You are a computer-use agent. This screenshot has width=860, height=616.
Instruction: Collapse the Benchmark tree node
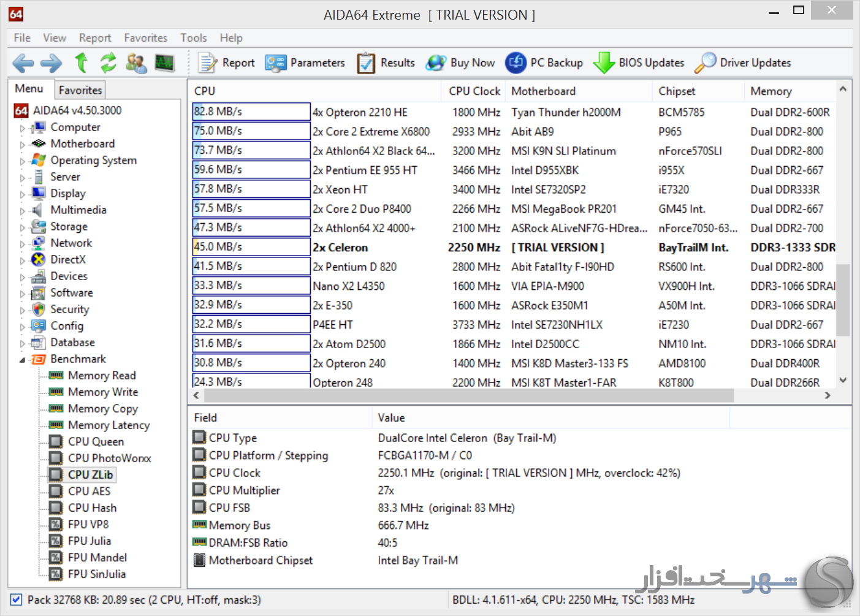pos(23,360)
